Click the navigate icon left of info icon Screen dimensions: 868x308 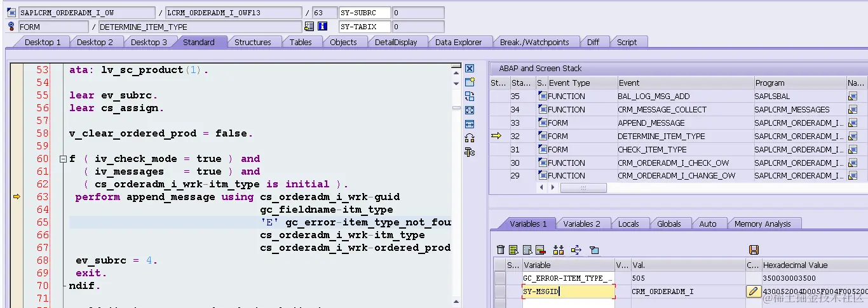309,27
